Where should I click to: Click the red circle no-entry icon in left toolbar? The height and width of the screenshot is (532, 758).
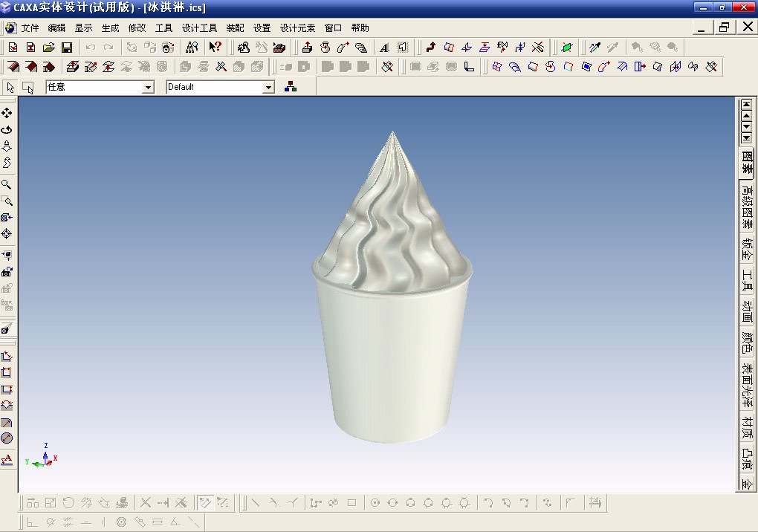tap(7, 438)
